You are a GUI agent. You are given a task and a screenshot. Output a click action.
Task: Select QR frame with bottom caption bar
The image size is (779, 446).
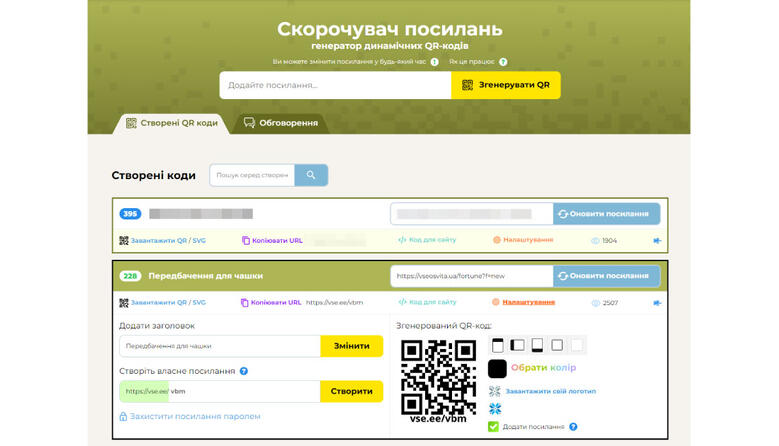537,345
